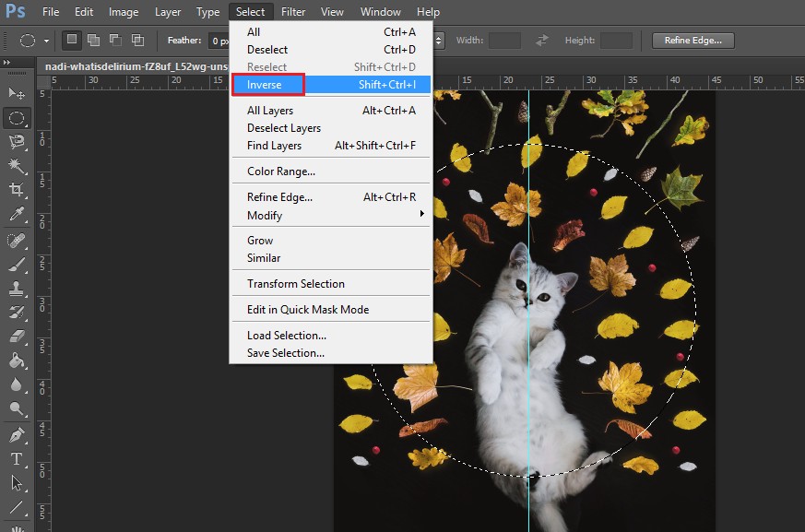This screenshot has width=805, height=532.
Task: Select the Magic Wand tool
Action: (x=17, y=166)
